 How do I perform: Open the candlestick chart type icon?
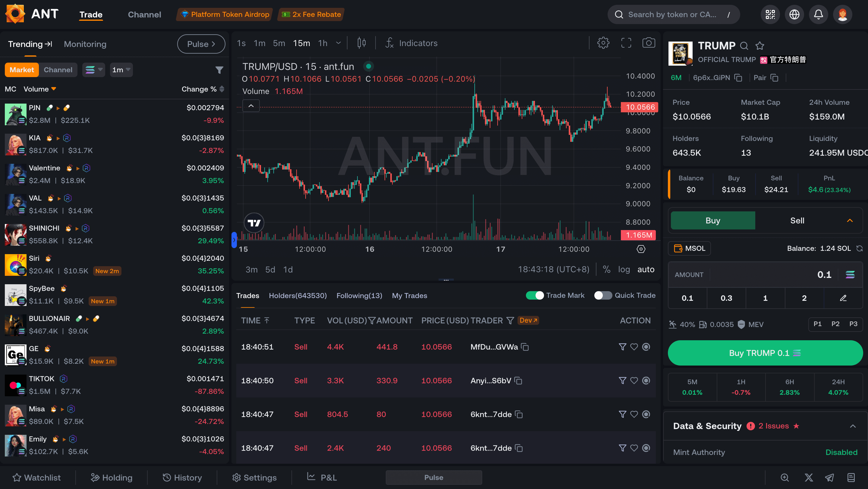click(362, 43)
